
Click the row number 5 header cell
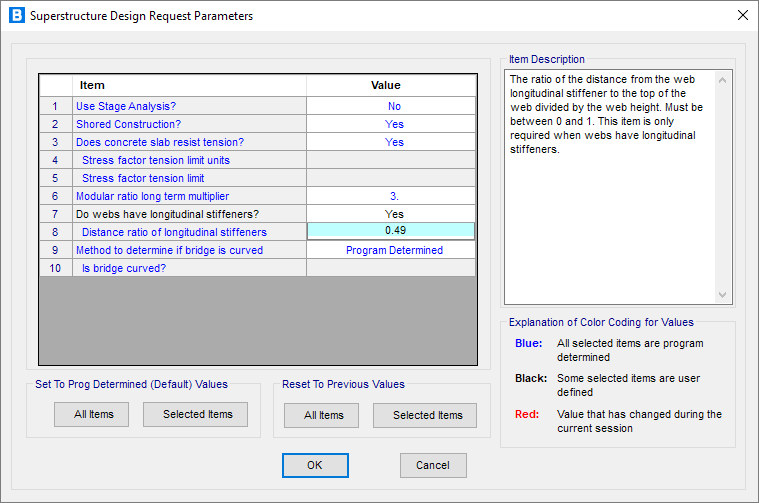[x=56, y=178]
